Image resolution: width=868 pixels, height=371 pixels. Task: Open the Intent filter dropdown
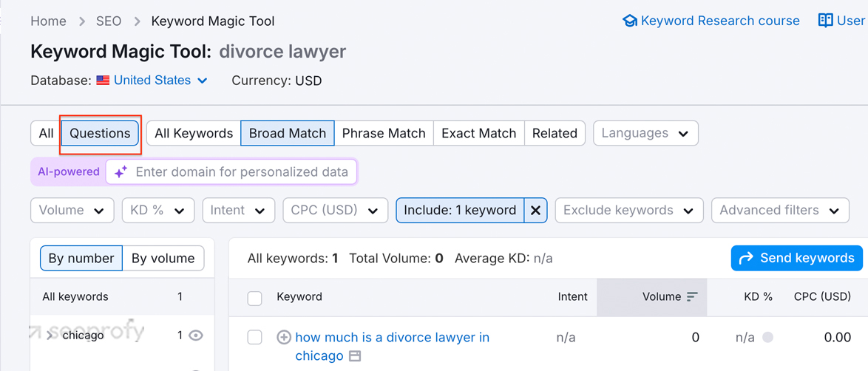click(x=239, y=211)
